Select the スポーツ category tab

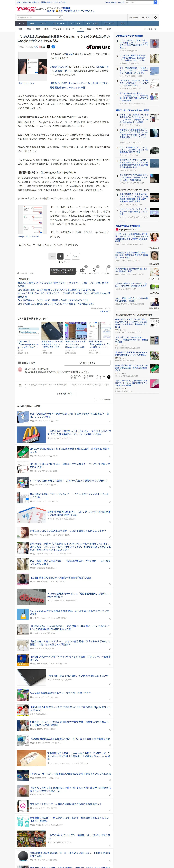[70, 29]
